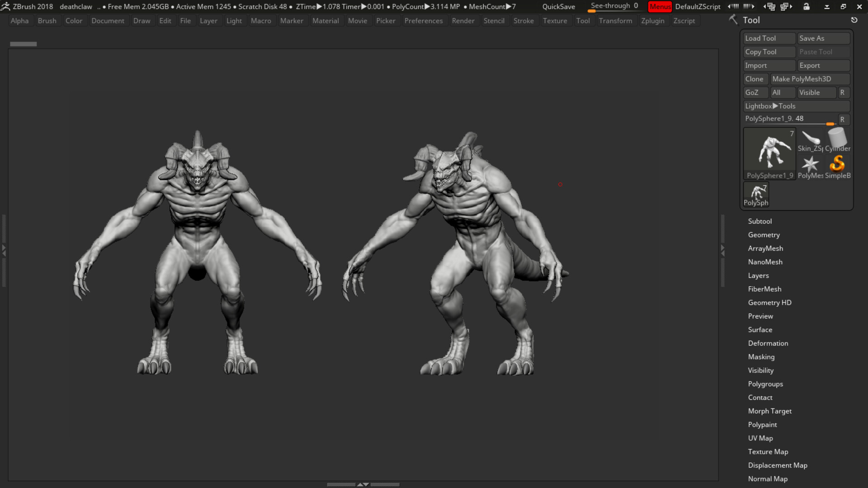Toggle the red Menus button

pyautogui.click(x=660, y=6)
